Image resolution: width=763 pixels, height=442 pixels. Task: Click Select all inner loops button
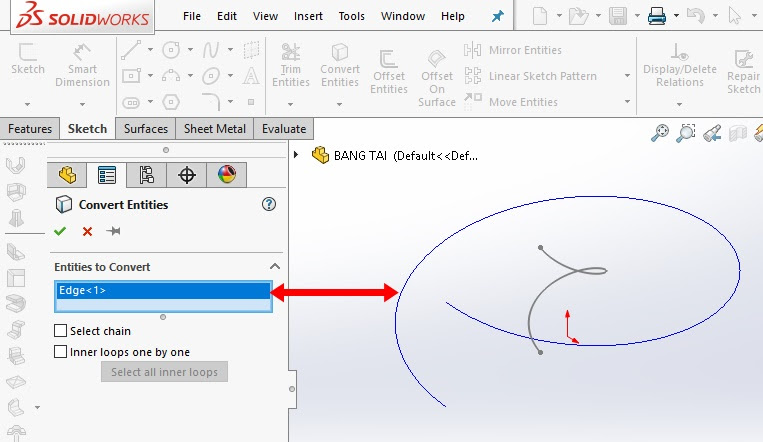click(164, 372)
